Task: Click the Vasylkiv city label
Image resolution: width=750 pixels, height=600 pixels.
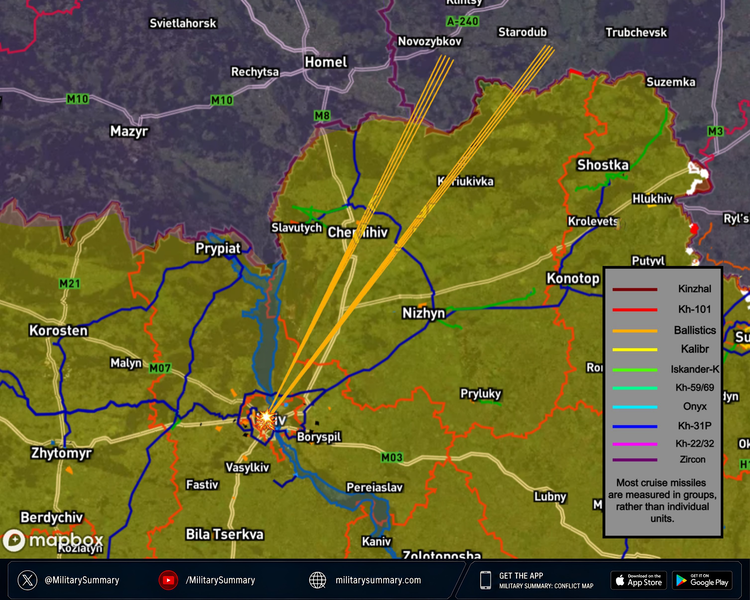Action: pos(247,467)
